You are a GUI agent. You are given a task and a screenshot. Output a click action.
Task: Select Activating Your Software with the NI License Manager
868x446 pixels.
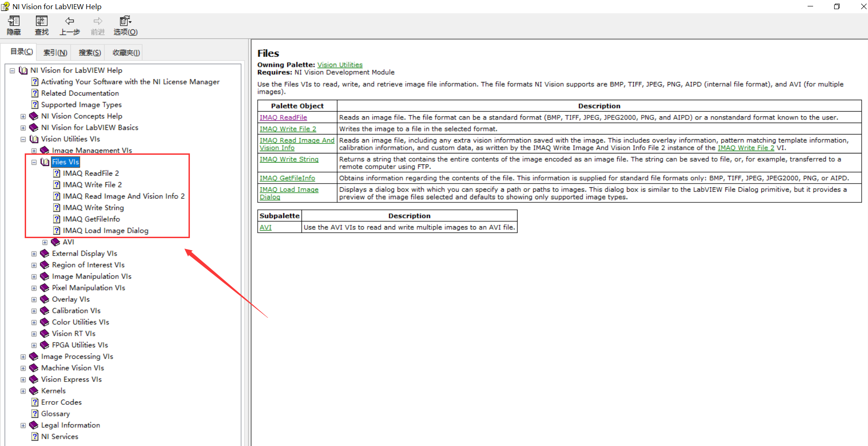tap(130, 82)
